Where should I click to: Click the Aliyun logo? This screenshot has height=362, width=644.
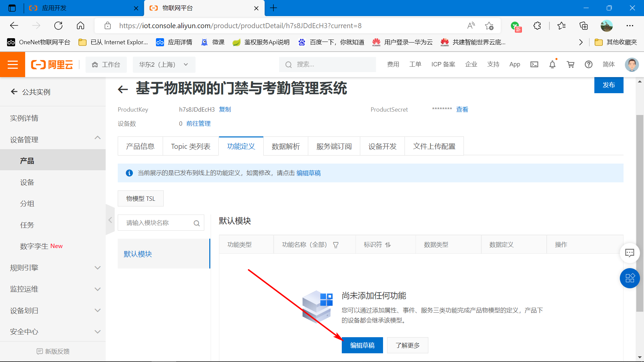tap(52, 64)
